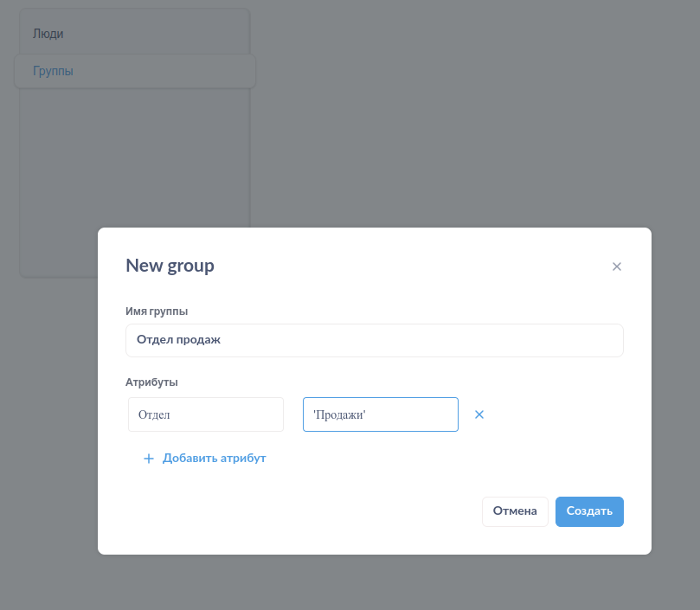Close the New group dialog with X icon
Image resolution: width=700 pixels, height=610 pixels.
(x=617, y=266)
